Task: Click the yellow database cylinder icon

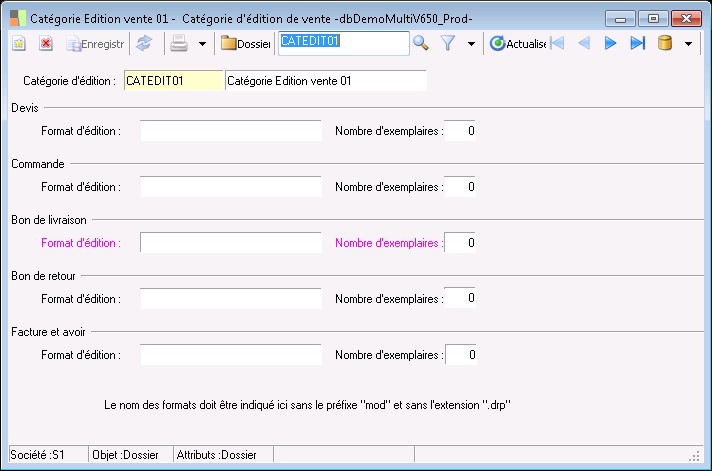Action: (665, 43)
